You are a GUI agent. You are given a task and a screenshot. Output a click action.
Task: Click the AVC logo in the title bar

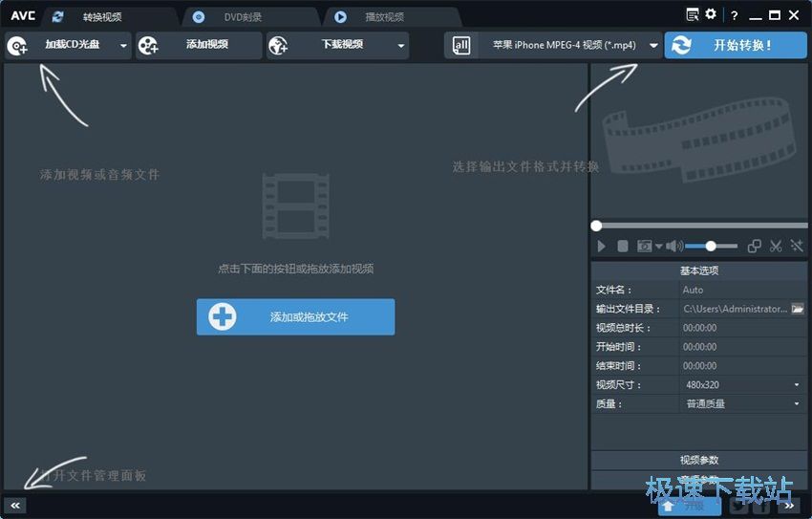click(23, 15)
